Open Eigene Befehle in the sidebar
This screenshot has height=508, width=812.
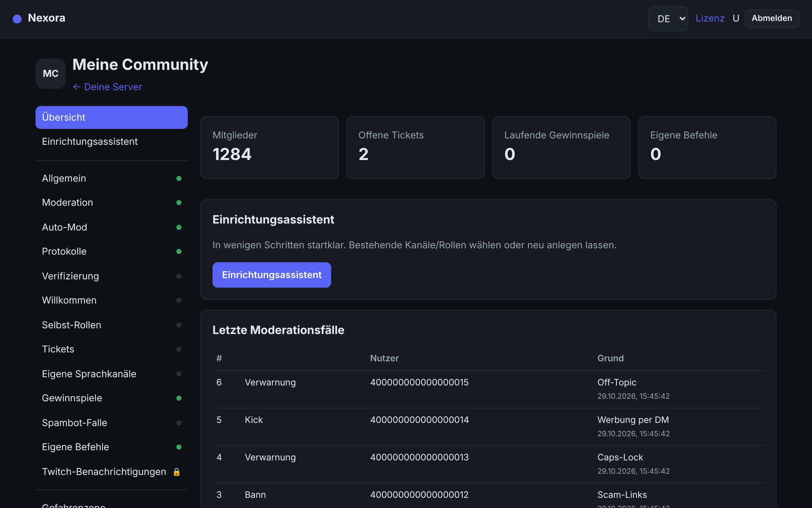coord(111,447)
